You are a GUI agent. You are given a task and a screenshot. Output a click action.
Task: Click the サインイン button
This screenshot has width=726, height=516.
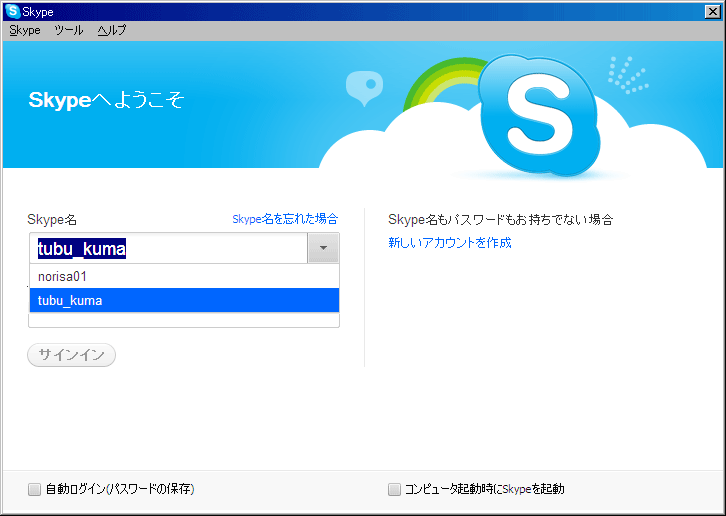71,355
